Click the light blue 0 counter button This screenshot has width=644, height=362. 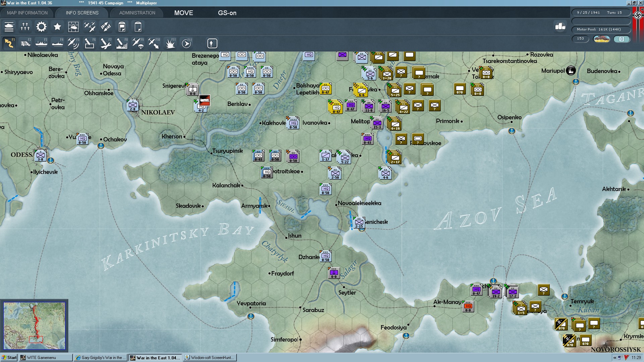click(622, 39)
